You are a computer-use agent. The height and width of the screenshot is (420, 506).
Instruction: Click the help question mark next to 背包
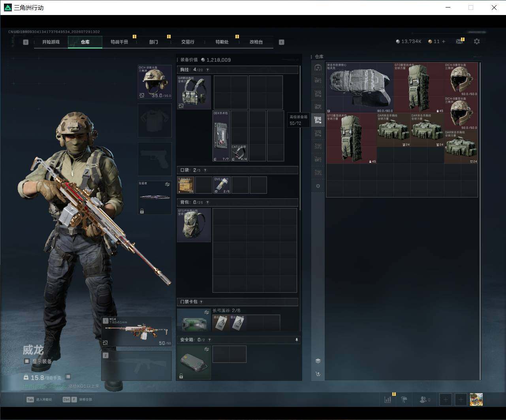207,202
